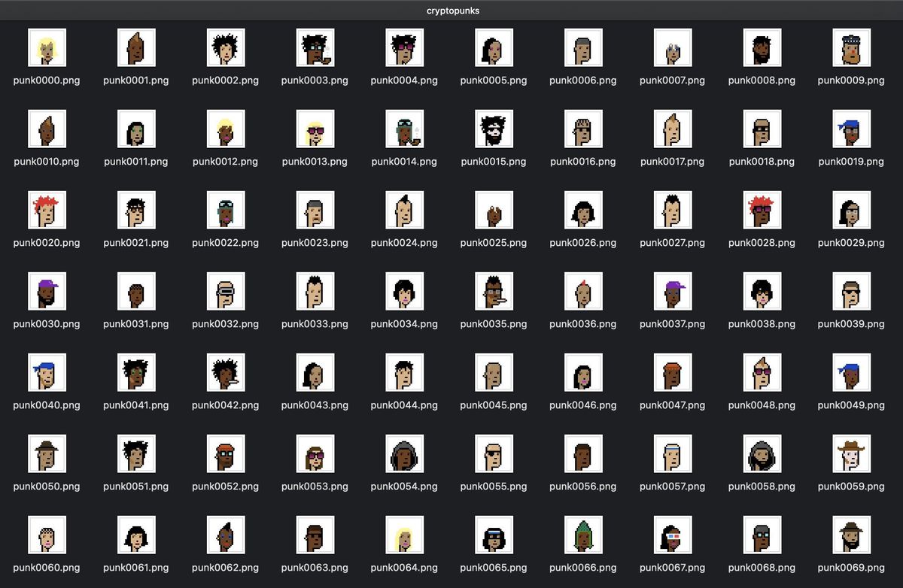This screenshot has width=903, height=588.
Task: Select the label punk0029.png
Action: pyautogui.click(x=851, y=243)
